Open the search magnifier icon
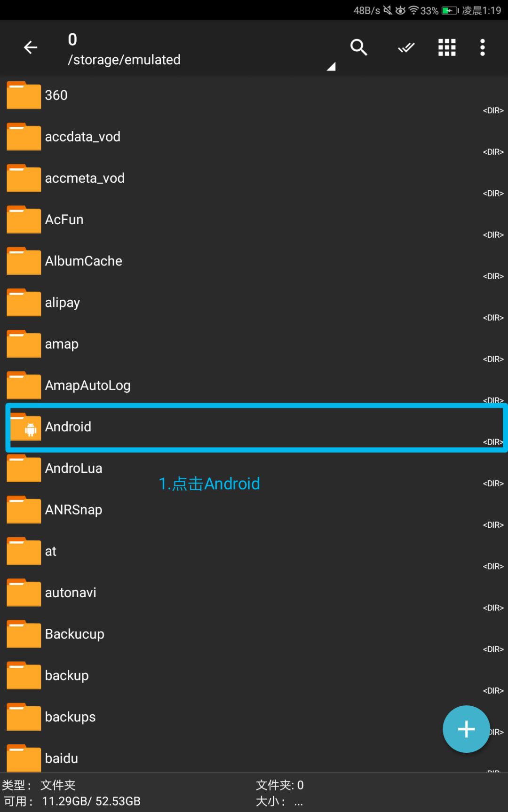 358,47
